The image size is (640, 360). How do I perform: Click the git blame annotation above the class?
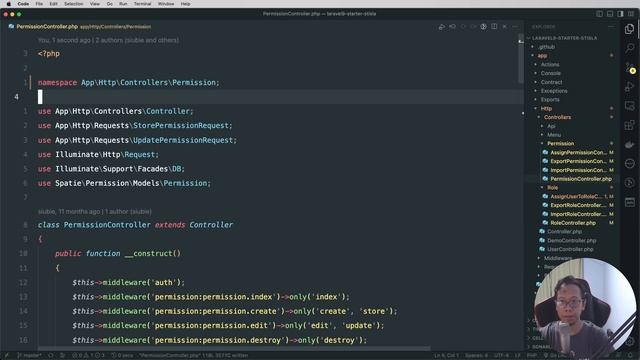coord(95,212)
